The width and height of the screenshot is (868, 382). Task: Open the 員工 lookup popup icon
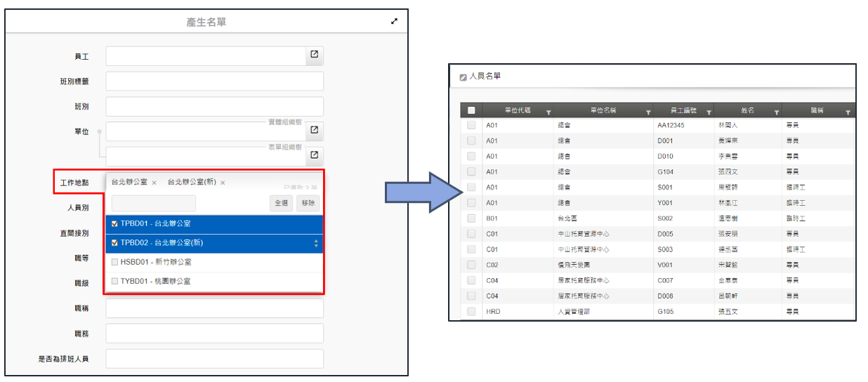click(x=315, y=55)
